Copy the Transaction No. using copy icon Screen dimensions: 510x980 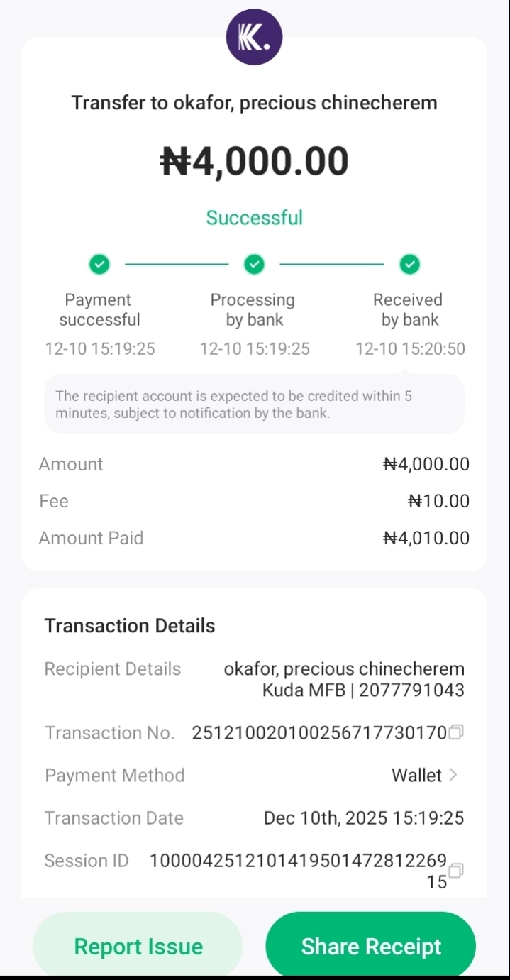(457, 732)
